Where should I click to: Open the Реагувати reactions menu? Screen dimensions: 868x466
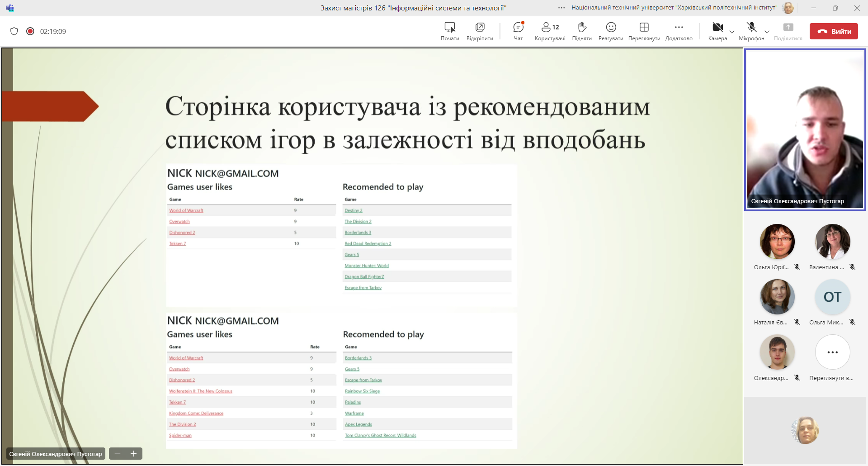(611, 31)
